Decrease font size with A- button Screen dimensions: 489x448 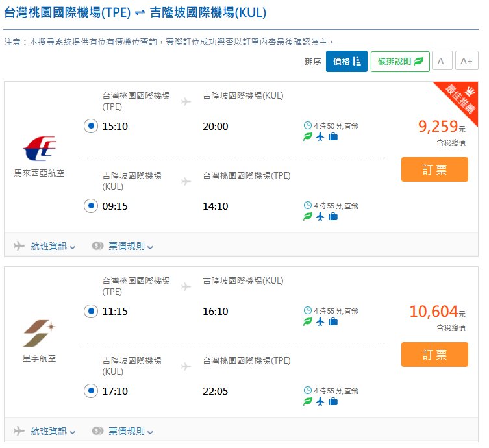(x=442, y=61)
